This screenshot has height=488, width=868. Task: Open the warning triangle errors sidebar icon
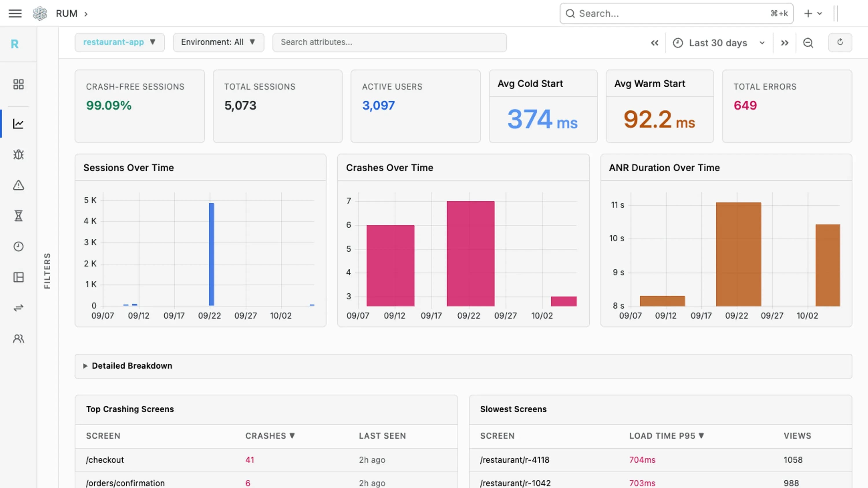coord(19,185)
